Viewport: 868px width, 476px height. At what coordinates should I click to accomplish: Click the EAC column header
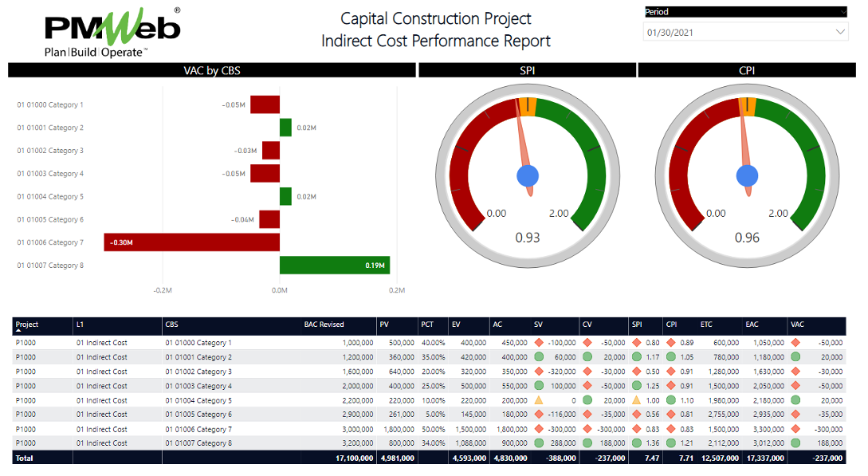pyautogui.click(x=752, y=325)
